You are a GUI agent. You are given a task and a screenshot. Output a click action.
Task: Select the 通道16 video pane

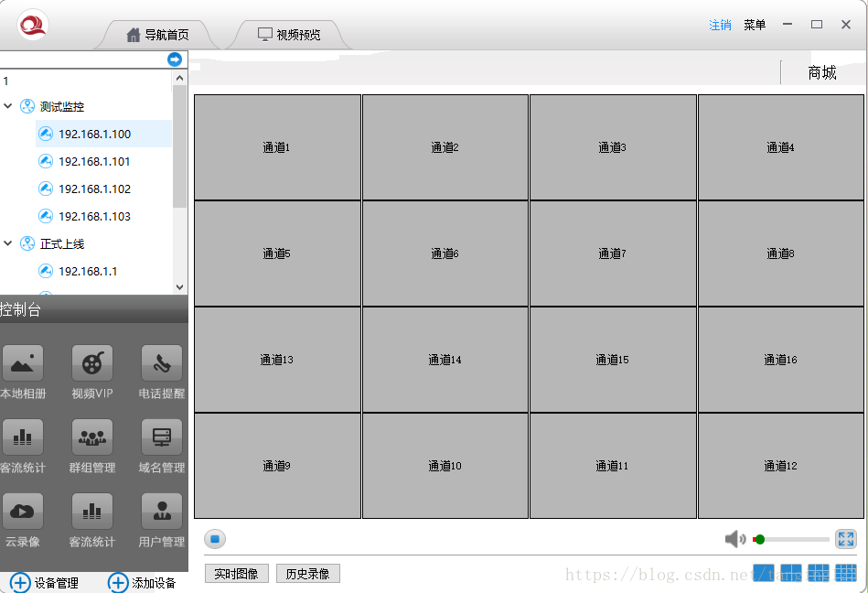click(x=781, y=360)
